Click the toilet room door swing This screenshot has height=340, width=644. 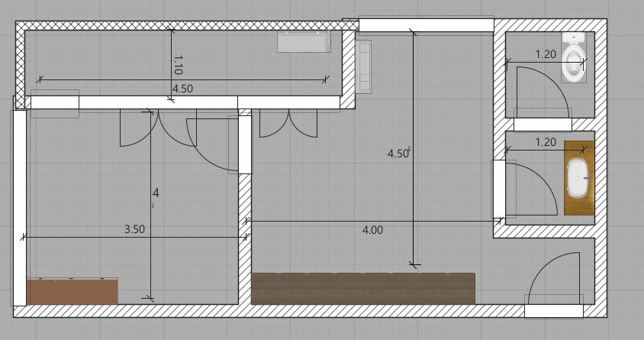click(542, 90)
